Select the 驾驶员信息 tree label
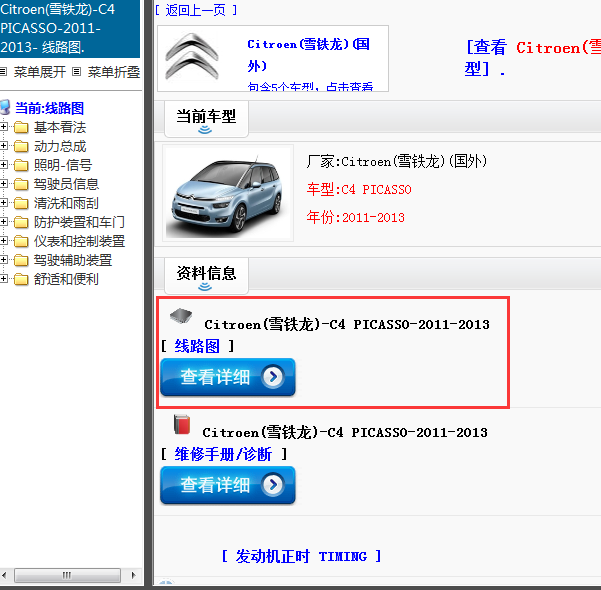601x590 pixels. [x=66, y=184]
